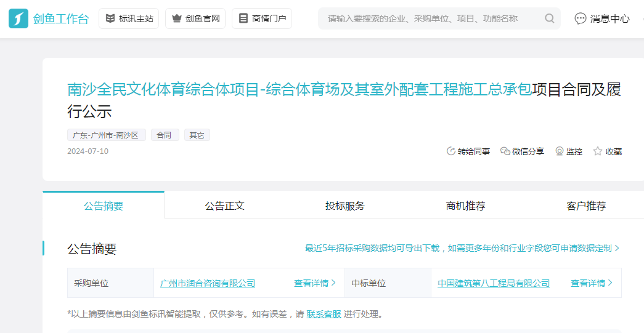
Task: Click the 公告摘要 section heading
Action: (92, 249)
